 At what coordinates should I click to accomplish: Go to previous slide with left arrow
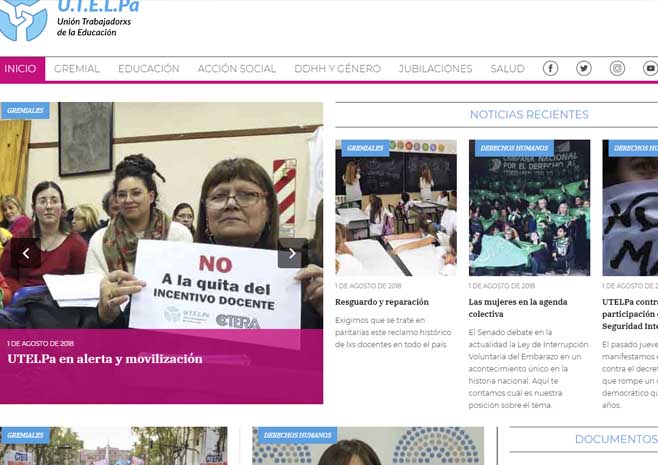tap(26, 253)
